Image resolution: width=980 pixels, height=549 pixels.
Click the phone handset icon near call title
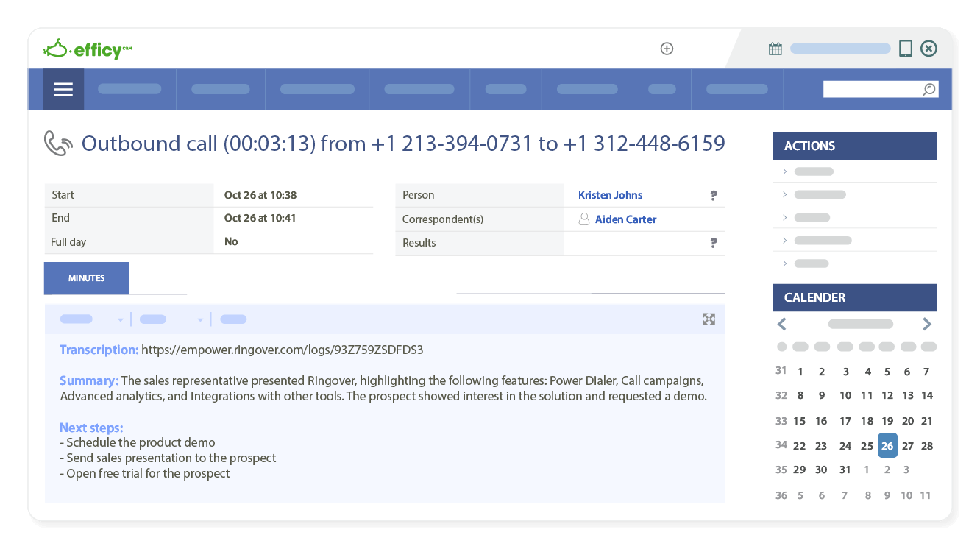(58, 143)
